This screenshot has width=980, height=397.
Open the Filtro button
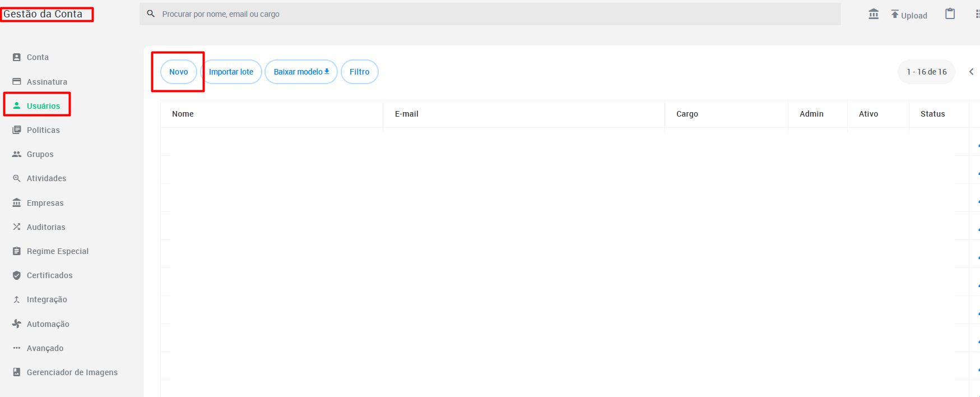click(x=360, y=72)
